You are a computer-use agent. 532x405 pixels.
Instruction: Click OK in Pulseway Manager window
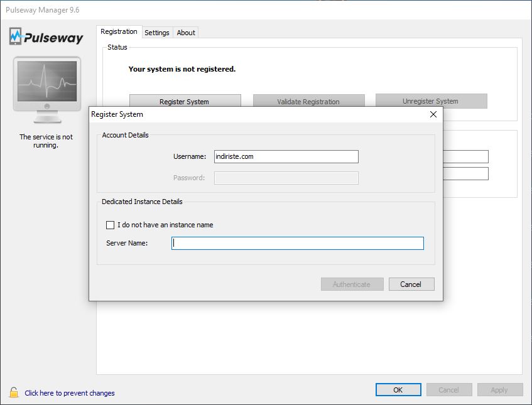pyautogui.click(x=398, y=390)
